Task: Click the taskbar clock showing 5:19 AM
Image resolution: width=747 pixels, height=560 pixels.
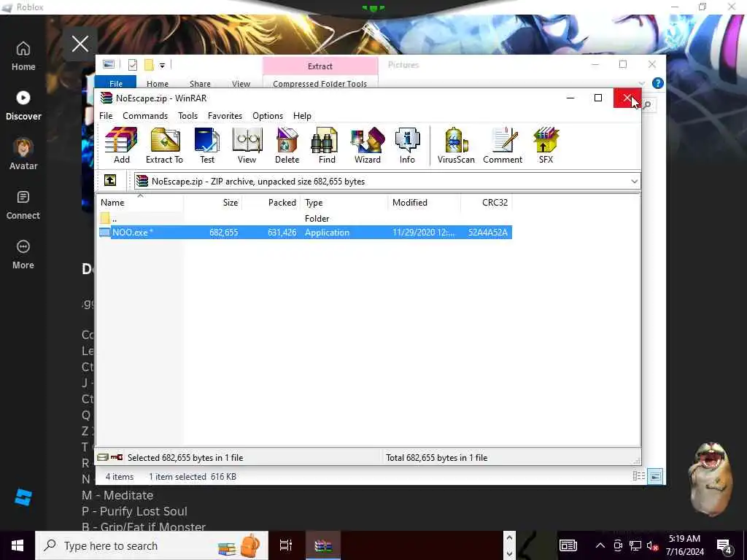Action: coord(684,545)
